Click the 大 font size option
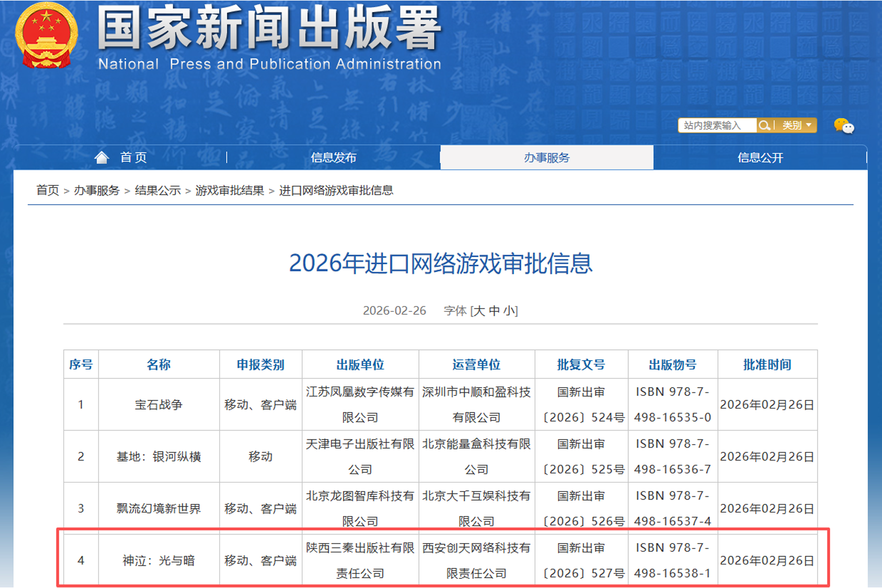This screenshot has height=588, width=882. pos(478,310)
